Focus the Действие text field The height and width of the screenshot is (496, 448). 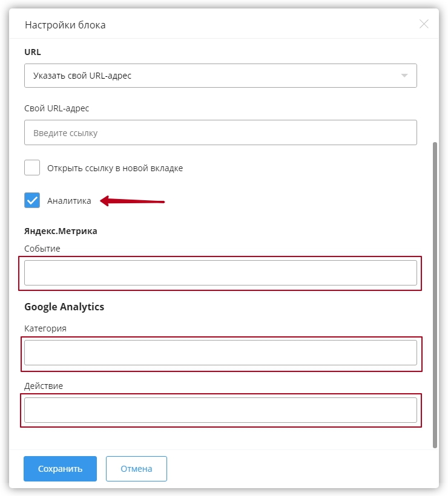pyautogui.click(x=220, y=410)
